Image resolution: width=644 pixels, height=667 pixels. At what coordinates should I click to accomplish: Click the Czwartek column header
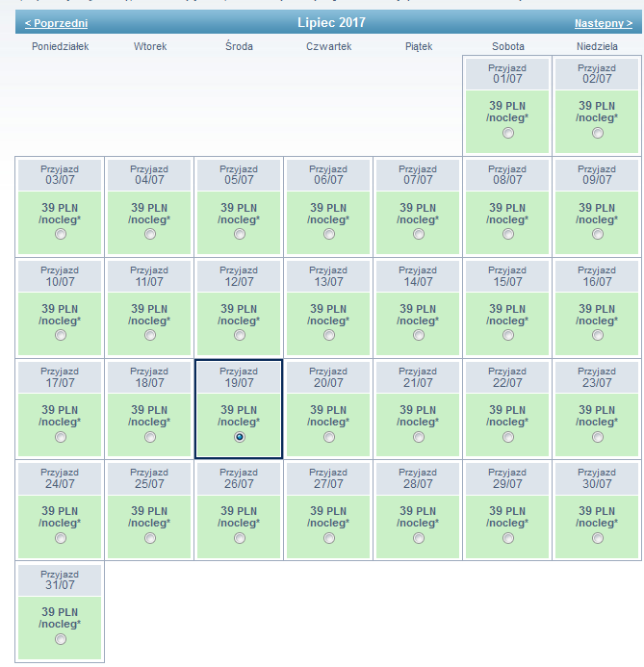pos(329,46)
